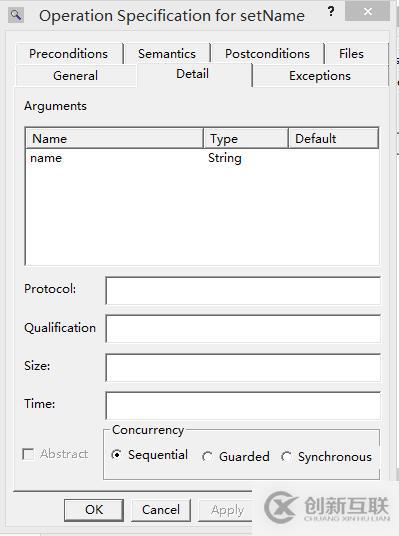This screenshot has width=399, height=536.
Task: Open the Semantics tab
Action: pyautogui.click(x=167, y=54)
